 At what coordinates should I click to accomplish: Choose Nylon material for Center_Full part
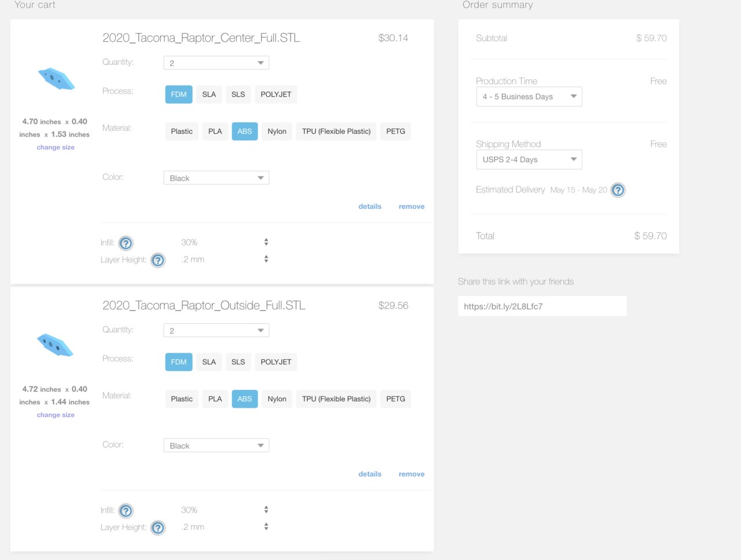[x=277, y=131]
